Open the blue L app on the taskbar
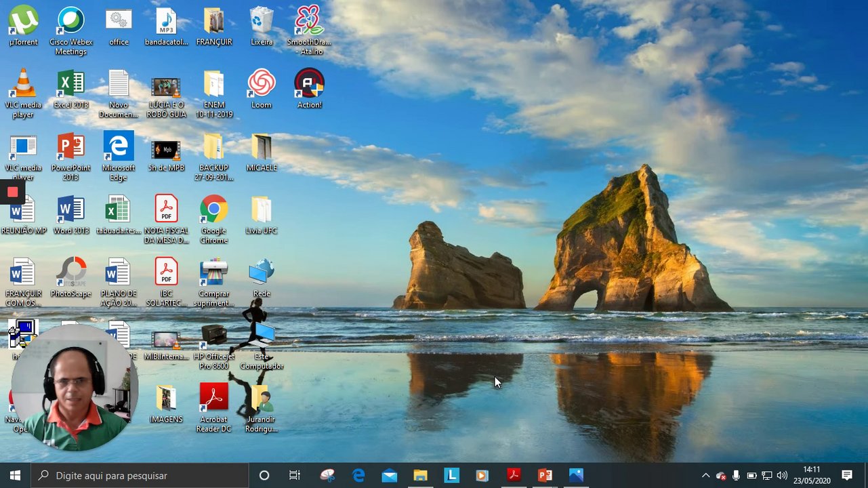The width and height of the screenshot is (868, 488). 452,475
